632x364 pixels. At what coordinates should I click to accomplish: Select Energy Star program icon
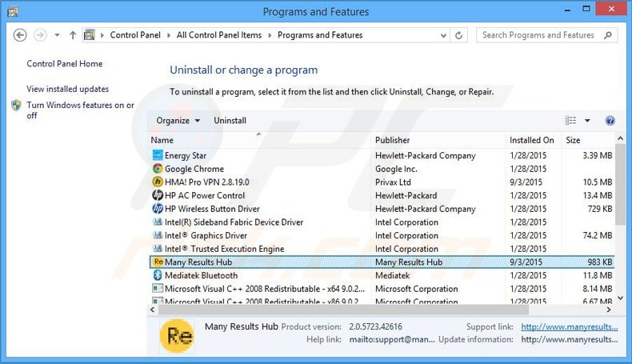[158, 155]
